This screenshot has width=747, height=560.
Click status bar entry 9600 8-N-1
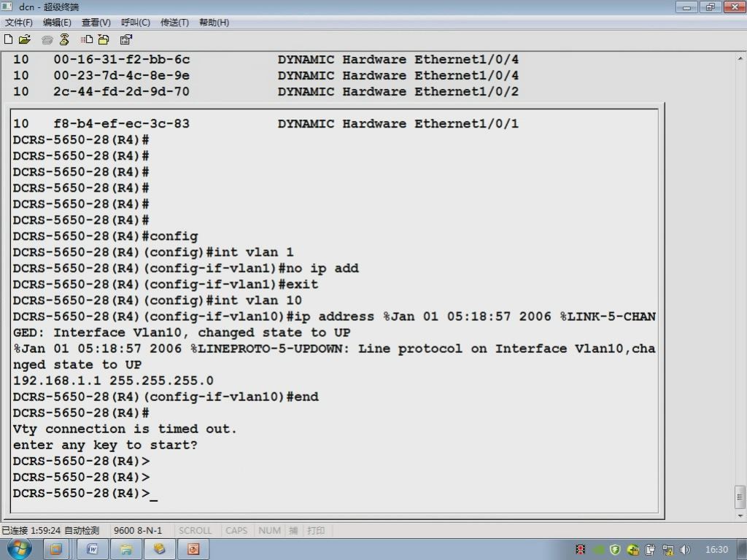click(x=138, y=531)
